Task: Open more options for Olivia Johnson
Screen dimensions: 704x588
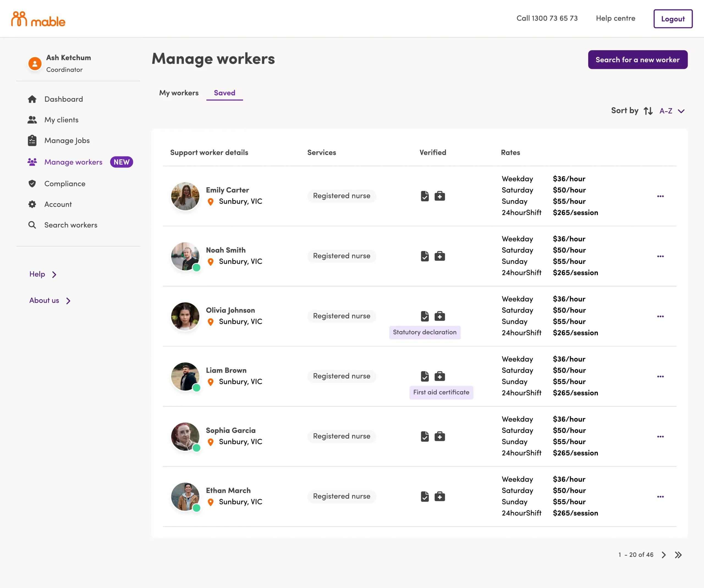Action: [661, 316]
